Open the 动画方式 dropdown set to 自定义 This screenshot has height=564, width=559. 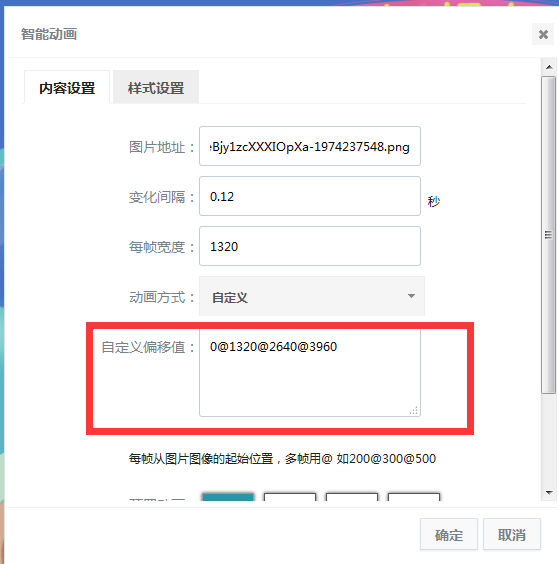pos(312,296)
